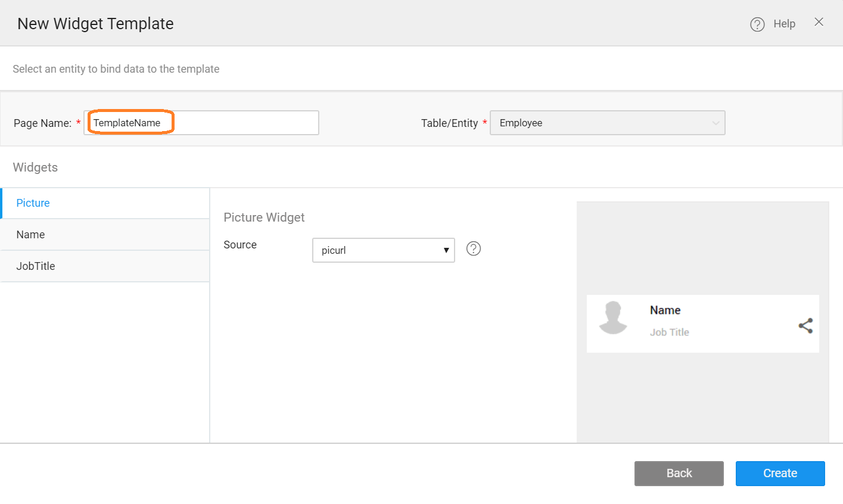Select the Picture widget tab
843x504 pixels.
click(33, 203)
